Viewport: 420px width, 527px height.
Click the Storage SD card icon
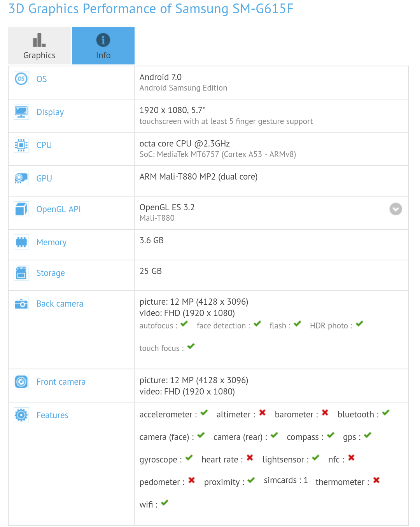(21, 273)
